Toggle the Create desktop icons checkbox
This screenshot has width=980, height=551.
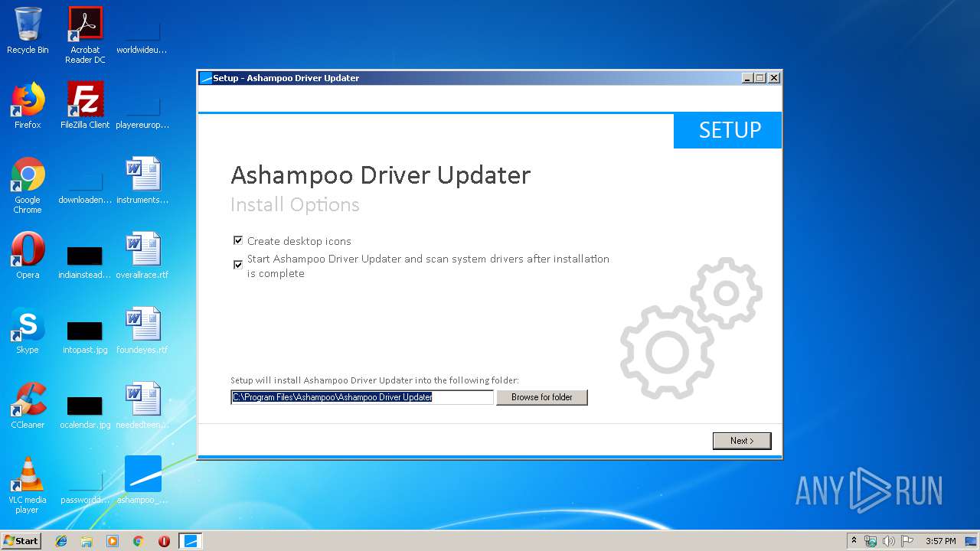(238, 240)
